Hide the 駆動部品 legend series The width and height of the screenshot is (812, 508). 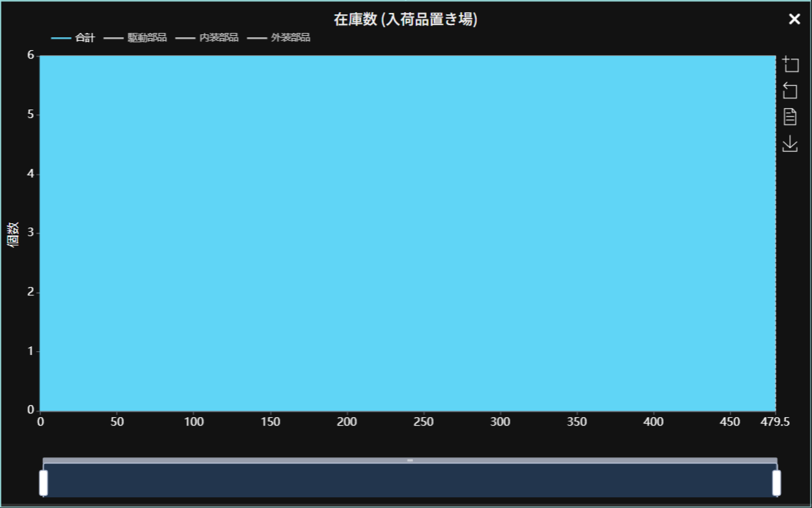(136, 38)
